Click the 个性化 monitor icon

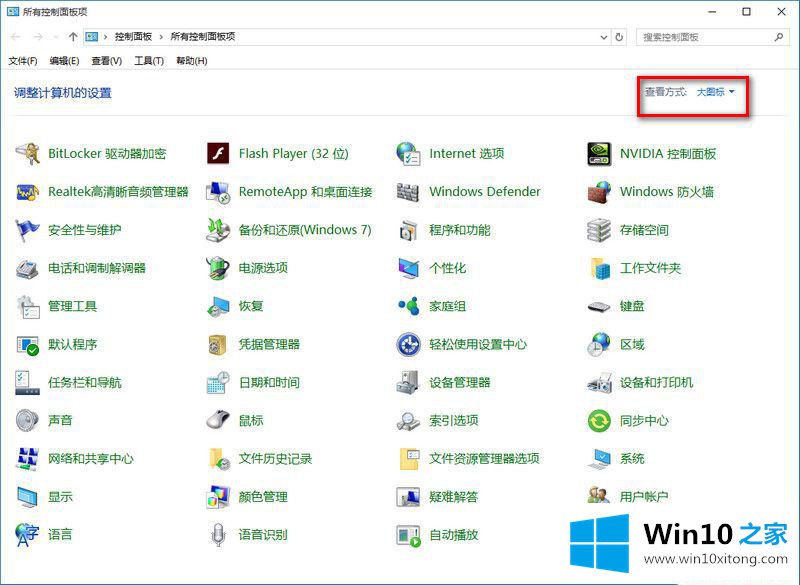[409, 268]
